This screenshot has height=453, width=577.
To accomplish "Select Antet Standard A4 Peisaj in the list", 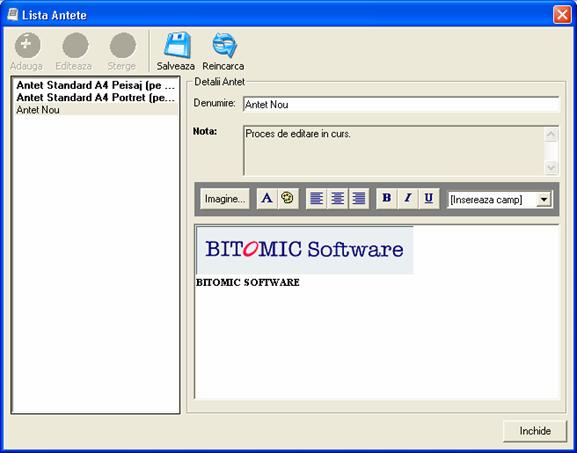I will [95, 85].
